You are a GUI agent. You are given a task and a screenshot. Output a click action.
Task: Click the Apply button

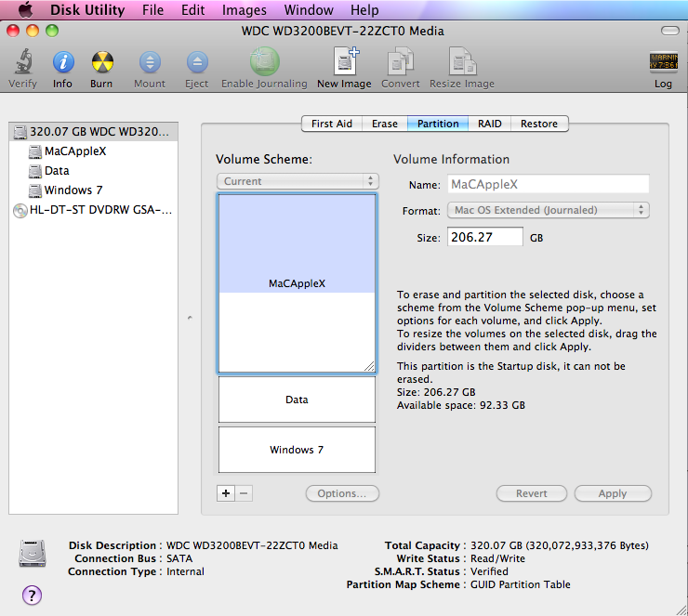coord(613,493)
